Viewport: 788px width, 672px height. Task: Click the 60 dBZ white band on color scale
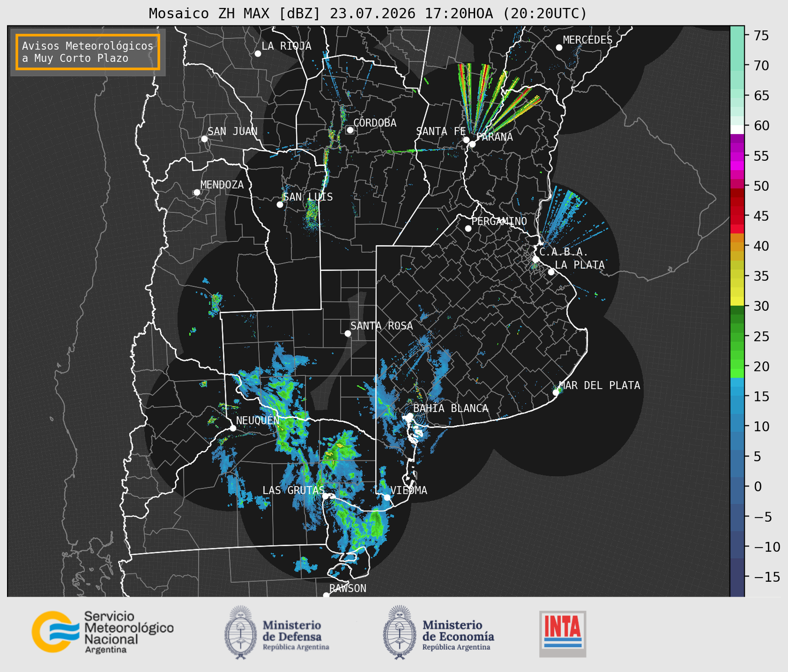737,129
